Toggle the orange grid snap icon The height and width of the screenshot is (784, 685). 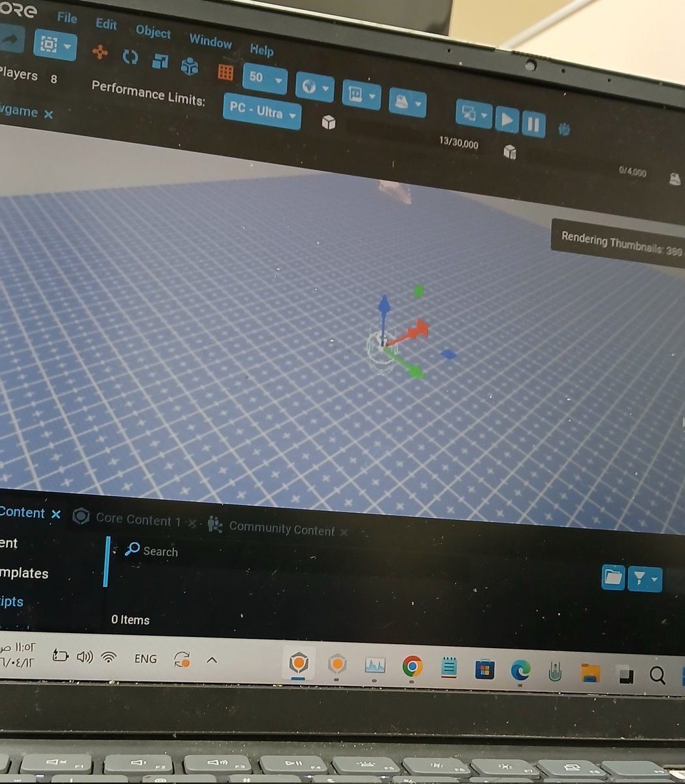pos(226,72)
